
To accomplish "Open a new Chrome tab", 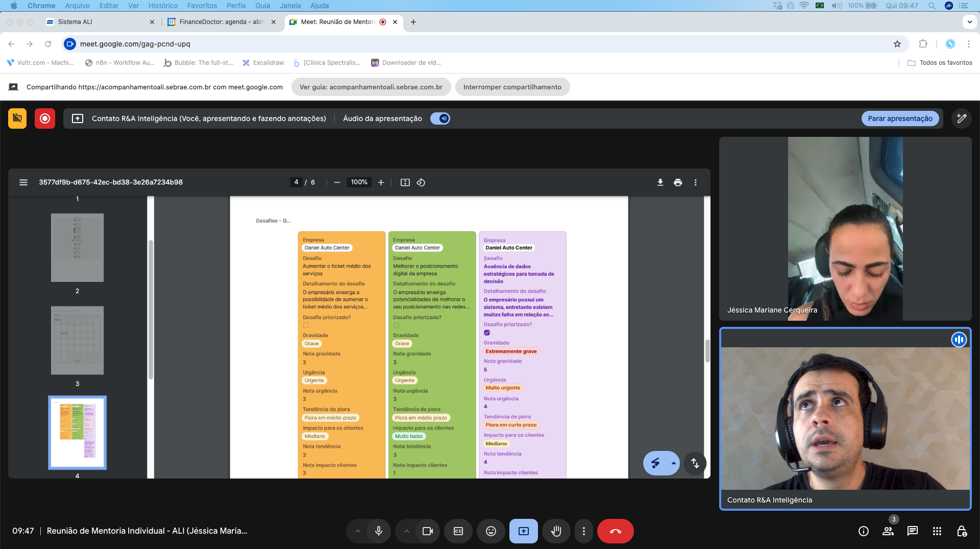I will 413,22.
